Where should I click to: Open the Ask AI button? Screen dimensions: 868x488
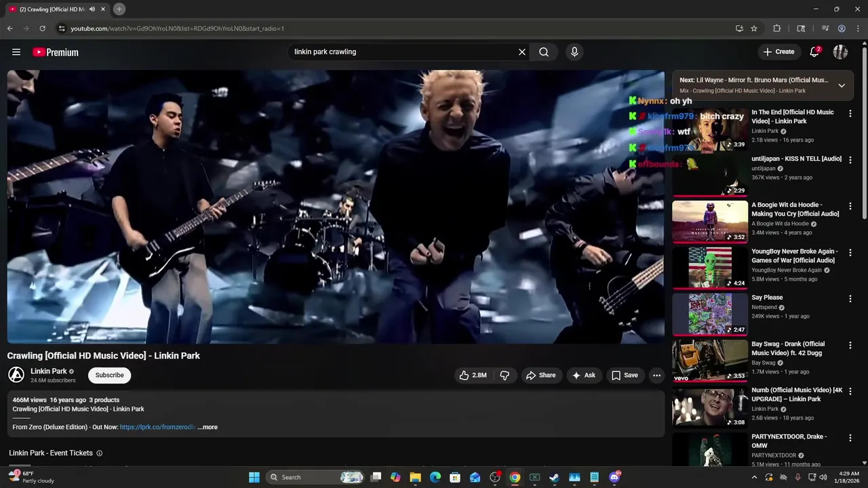pyautogui.click(x=583, y=375)
